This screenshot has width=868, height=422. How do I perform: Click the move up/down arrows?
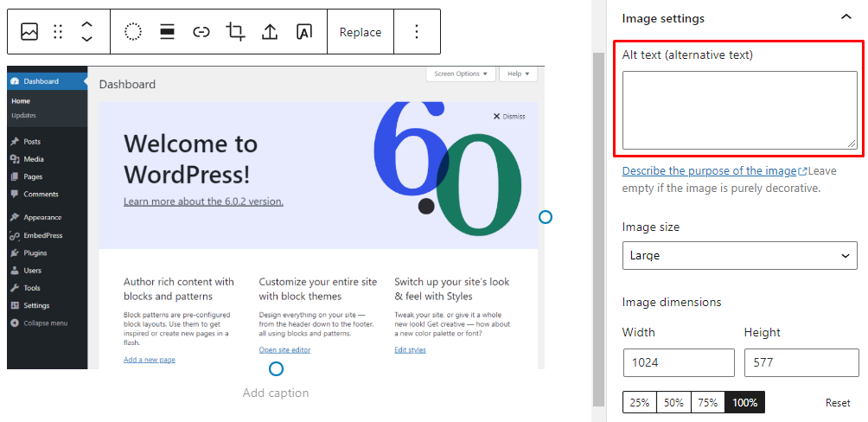86,32
